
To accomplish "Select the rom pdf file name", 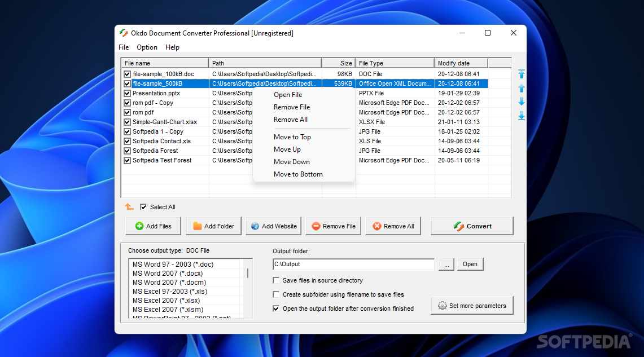I will click(143, 112).
